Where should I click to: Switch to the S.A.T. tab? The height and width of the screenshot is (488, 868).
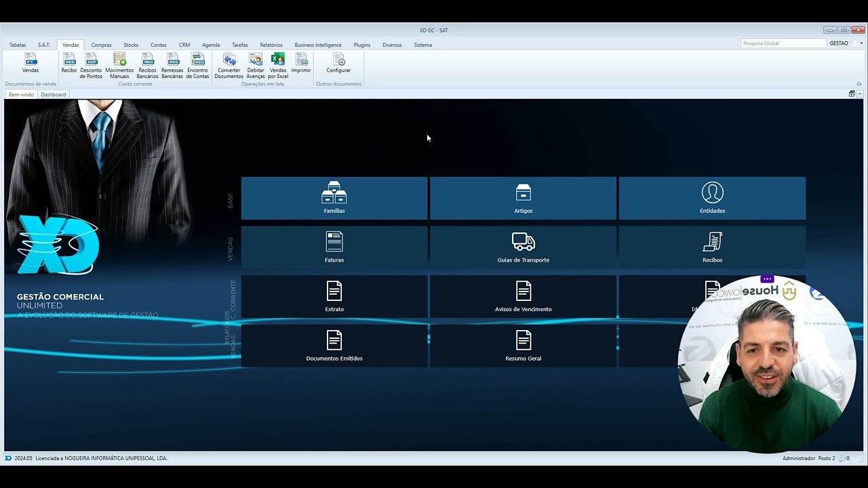(44, 45)
